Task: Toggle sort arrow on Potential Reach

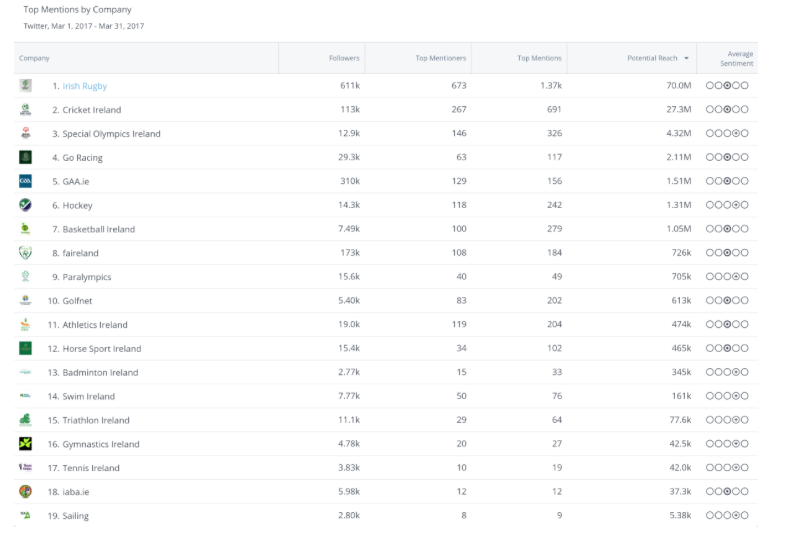Action: pos(686,58)
